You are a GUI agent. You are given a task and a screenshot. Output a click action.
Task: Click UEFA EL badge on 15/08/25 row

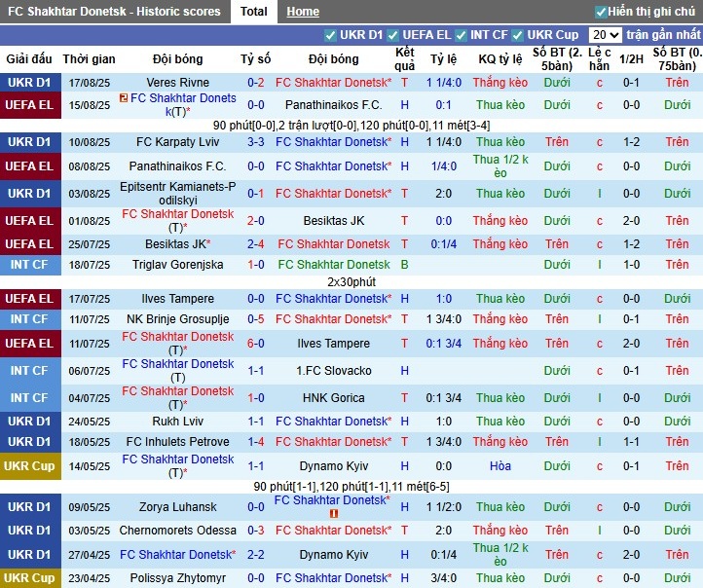tap(29, 105)
